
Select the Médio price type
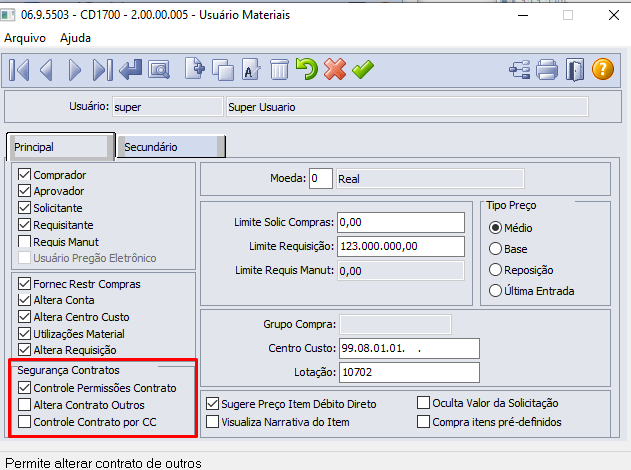click(x=495, y=228)
